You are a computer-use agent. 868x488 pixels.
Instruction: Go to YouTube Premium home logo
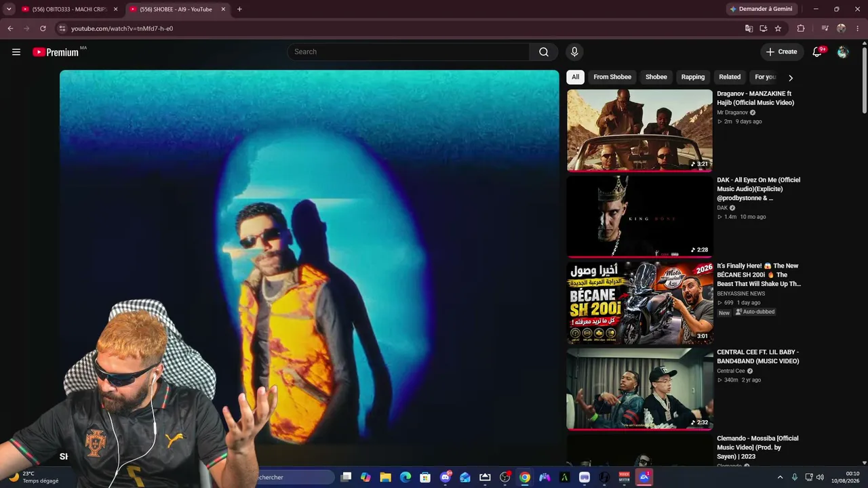pos(56,52)
